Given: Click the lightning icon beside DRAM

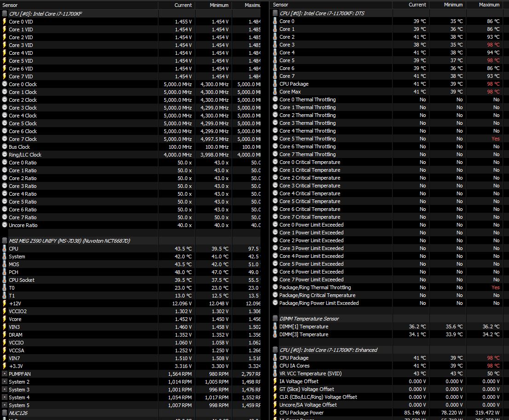Looking at the screenshot, I should pos(5,334).
